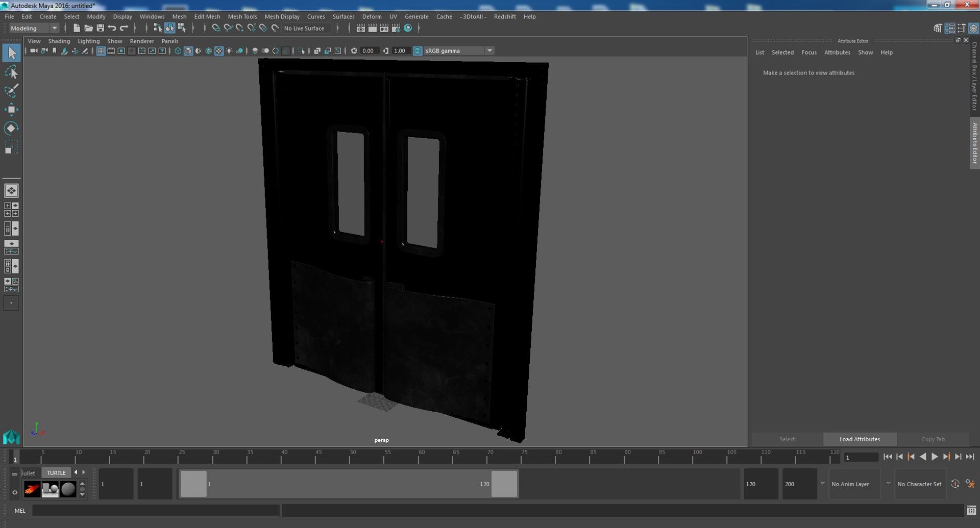Click the Load Attributes button
Screen dimensions: 980x528
click(x=860, y=439)
